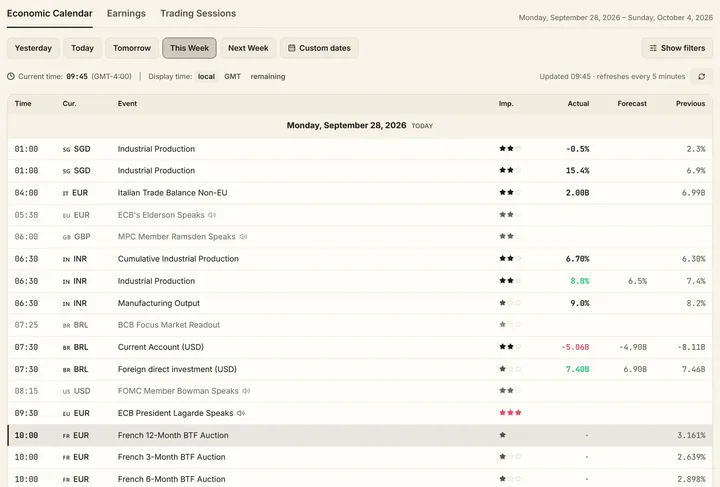
Task: Open the Cumulative Industrial Production event
Action: click(178, 259)
